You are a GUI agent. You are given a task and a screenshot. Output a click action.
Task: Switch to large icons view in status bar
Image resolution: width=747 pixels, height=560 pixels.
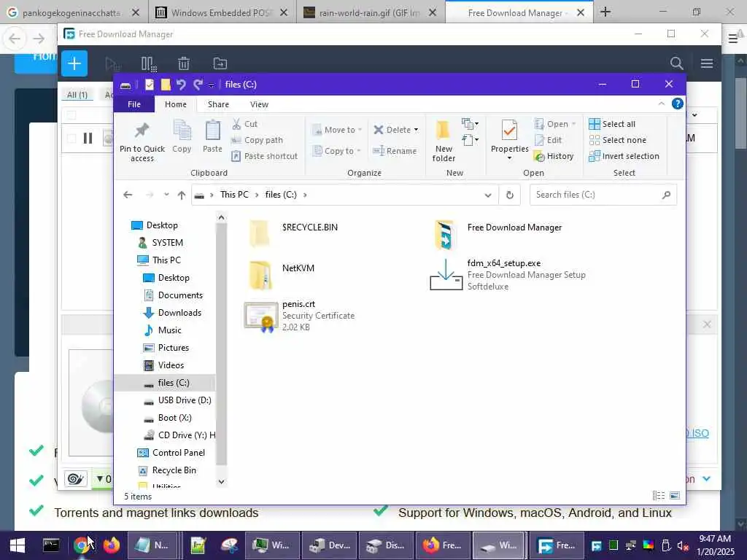point(675,496)
